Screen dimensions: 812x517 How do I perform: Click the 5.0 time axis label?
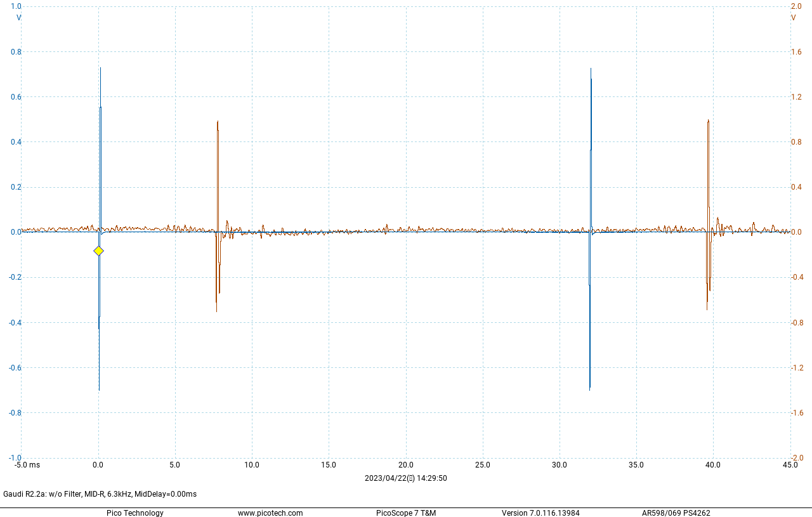(174, 465)
